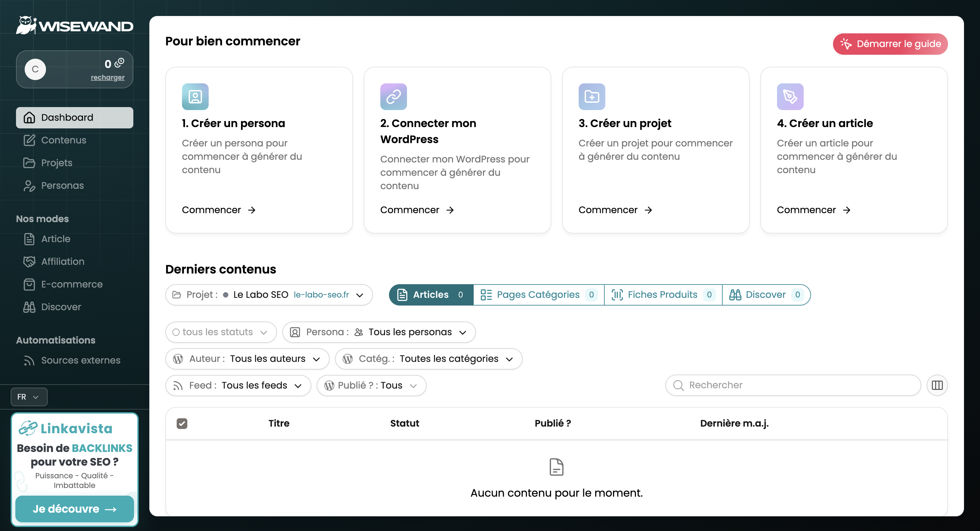Open the E-commerce mode
The image size is (980, 531).
click(72, 284)
